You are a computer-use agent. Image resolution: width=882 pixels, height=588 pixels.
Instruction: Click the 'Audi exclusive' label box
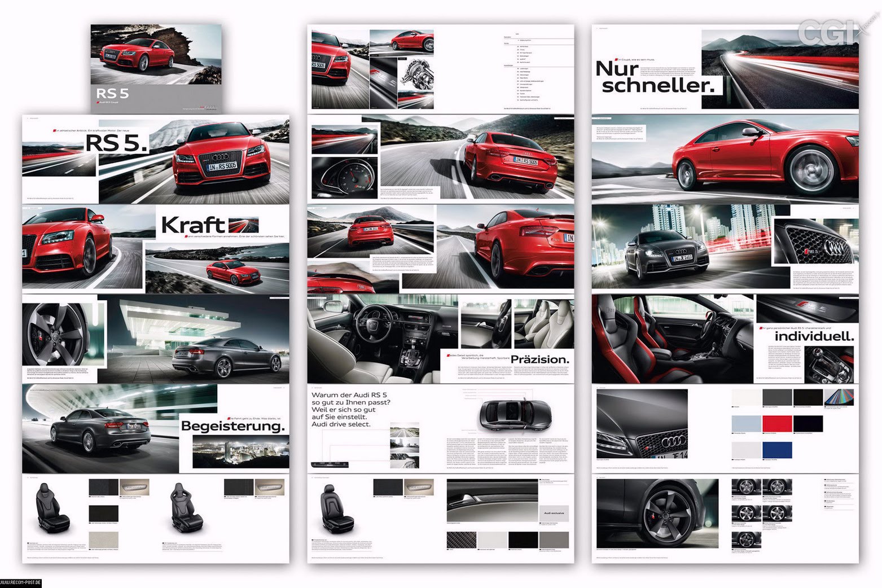[x=554, y=514]
